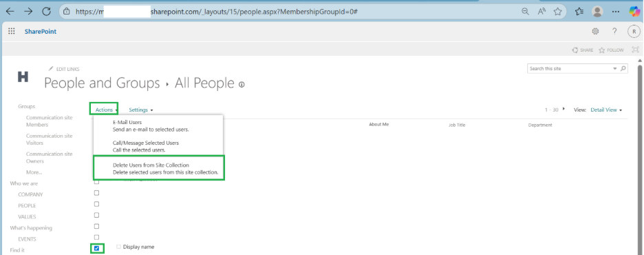Open the People and Groups breadcrumb
This screenshot has height=255, width=644.
click(x=102, y=83)
